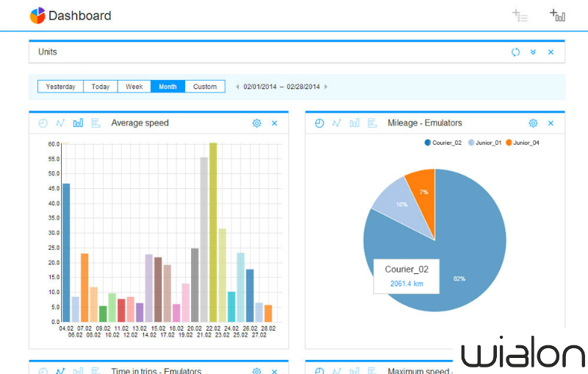
Task: Click the add units list icon
Action: click(520, 15)
